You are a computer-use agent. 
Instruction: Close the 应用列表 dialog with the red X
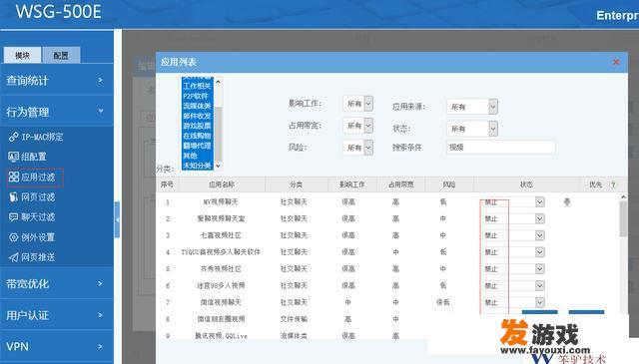click(x=616, y=62)
